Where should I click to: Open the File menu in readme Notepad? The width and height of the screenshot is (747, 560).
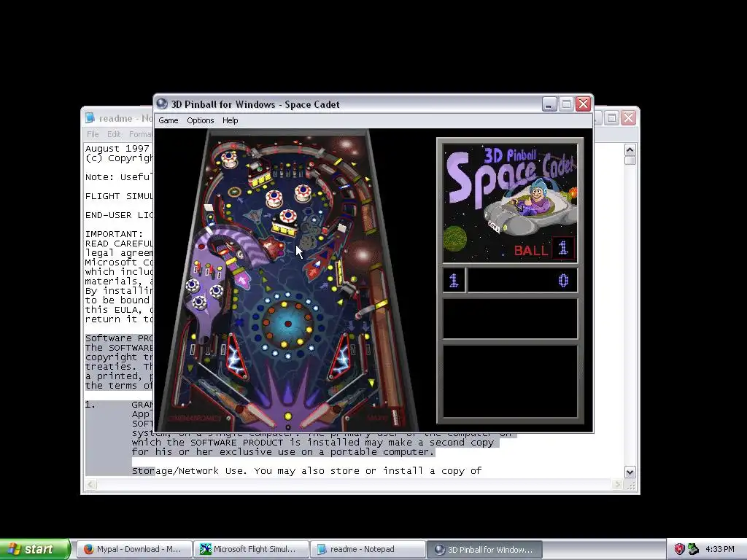coord(93,134)
